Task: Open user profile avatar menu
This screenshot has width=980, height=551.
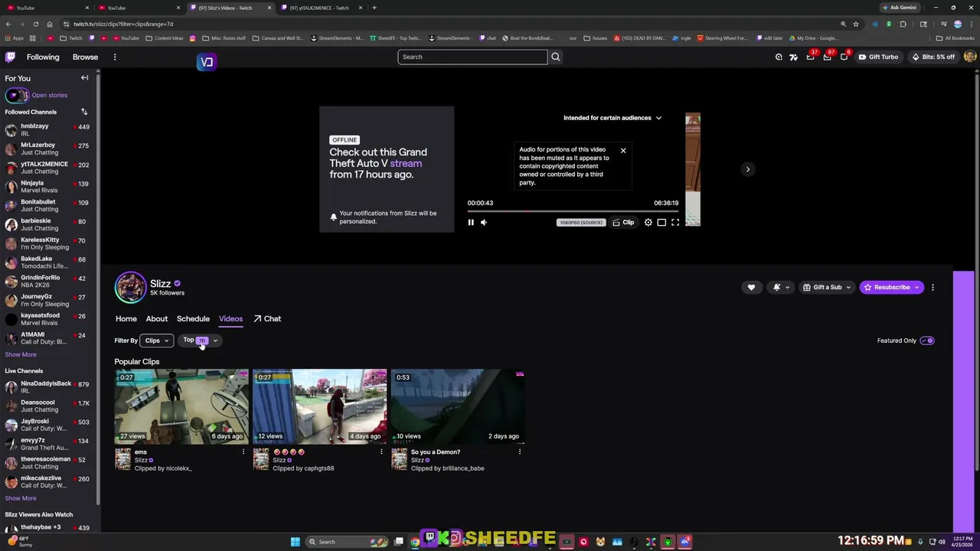Action: coord(970,57)
